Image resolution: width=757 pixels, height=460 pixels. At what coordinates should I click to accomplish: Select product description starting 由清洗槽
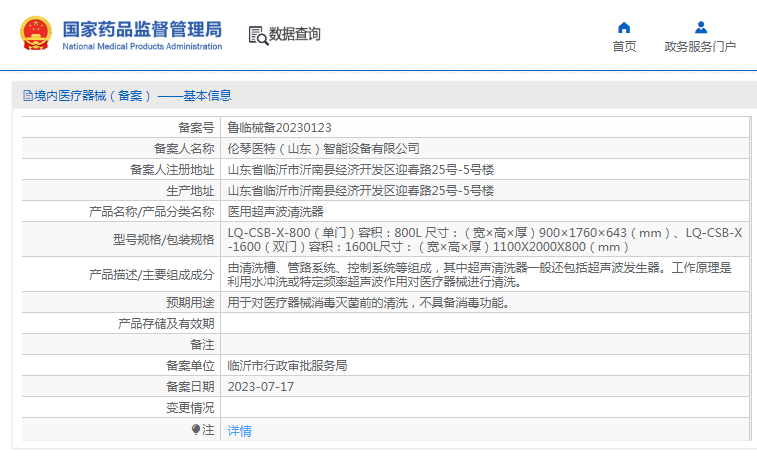479,274
